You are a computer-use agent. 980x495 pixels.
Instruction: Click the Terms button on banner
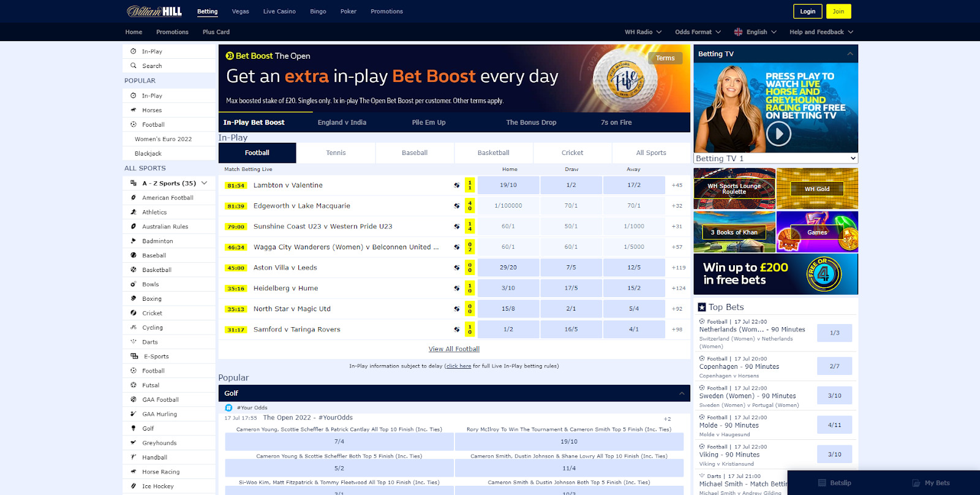pos(665,58)
